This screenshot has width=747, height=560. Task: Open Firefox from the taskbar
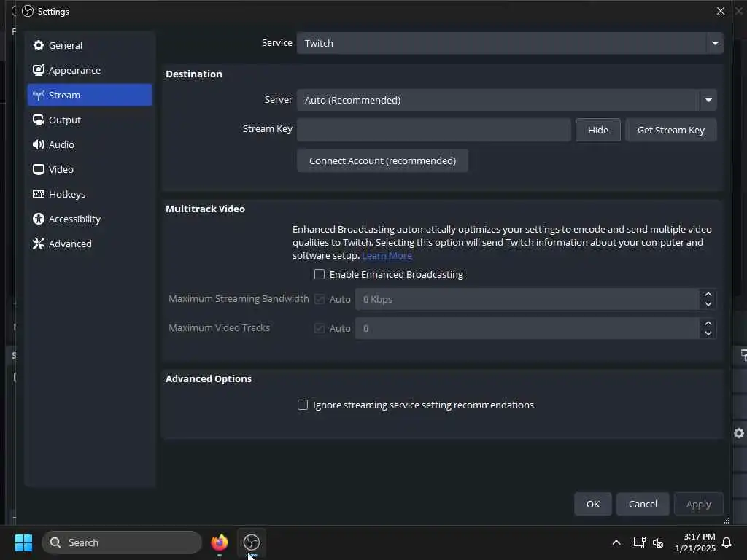pyautogui.click(x=219, y=542)
